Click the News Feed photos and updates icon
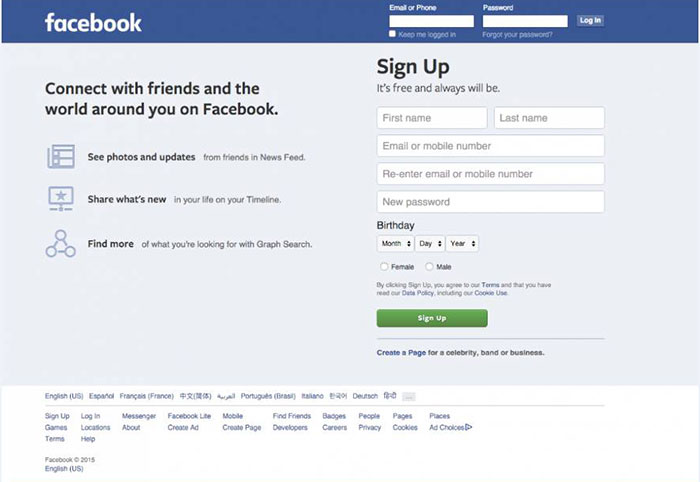The width and height of the screenshot is (700, 482). tap(61, 157)
